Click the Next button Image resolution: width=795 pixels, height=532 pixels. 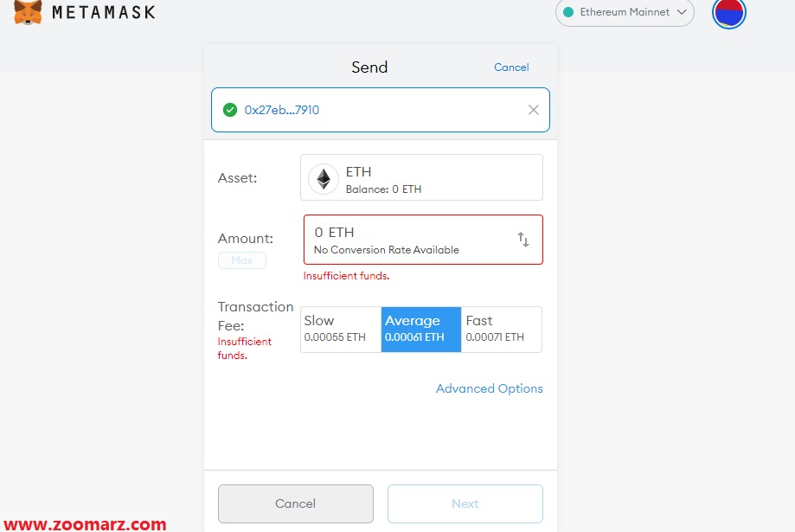pos(465,503)
